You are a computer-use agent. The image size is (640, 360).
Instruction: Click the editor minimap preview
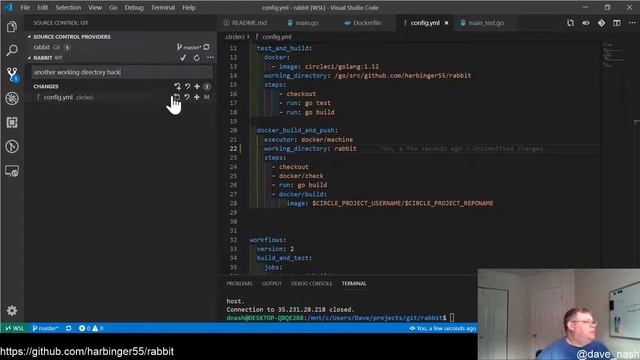(613, 55)
